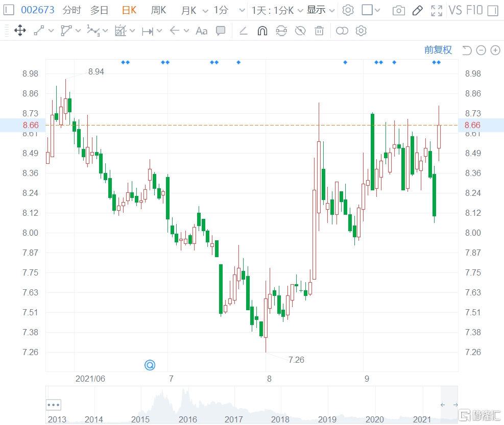Click the F10 company info button
The image size is (504, 425).
(x=474, y=10)
